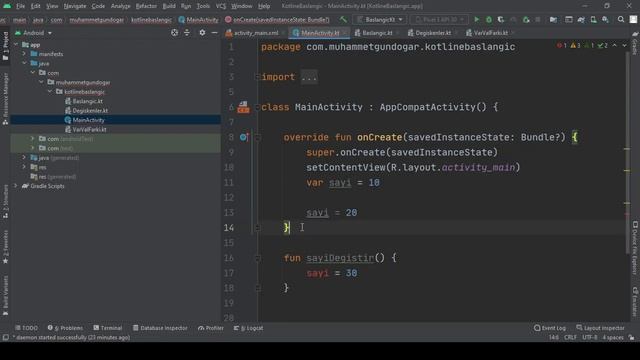
Task: Open the Favorites side tool window
Action: (x=5, y=247)
